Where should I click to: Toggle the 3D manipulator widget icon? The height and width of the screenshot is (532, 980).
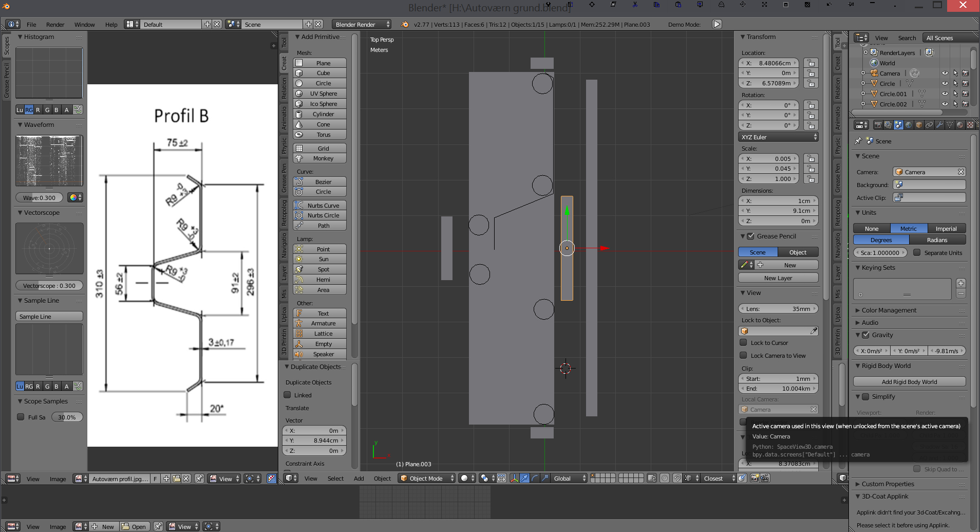[x=514, y=478]
